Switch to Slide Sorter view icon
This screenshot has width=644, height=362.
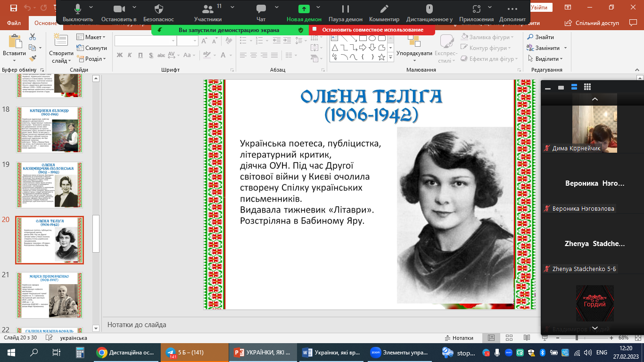[x=509, y=338]
